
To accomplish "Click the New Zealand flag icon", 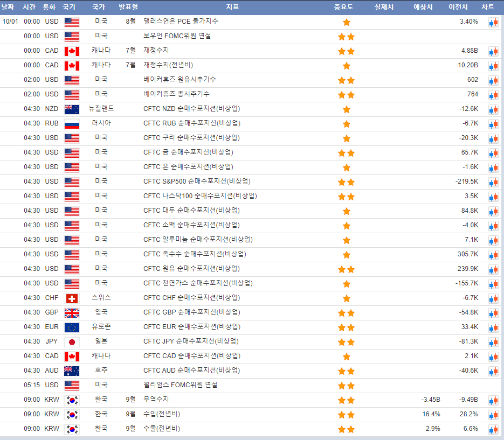I will (x=72, y=109).
